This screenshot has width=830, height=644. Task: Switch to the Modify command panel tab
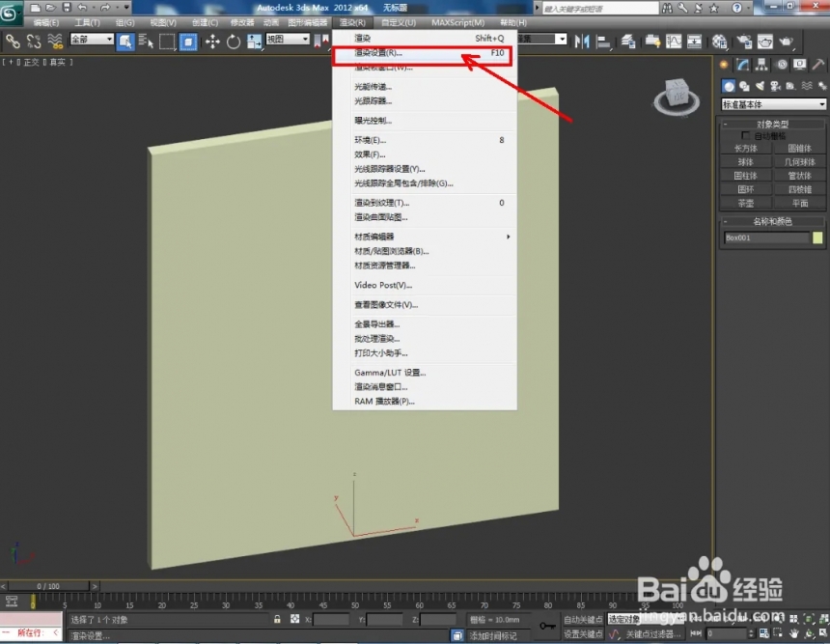[x=743, y=65]
